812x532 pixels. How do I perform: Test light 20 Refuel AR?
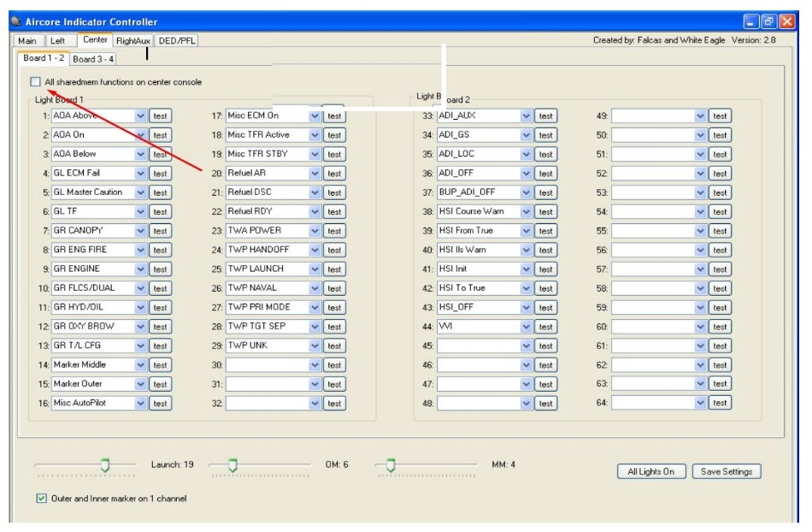(334, 174)
